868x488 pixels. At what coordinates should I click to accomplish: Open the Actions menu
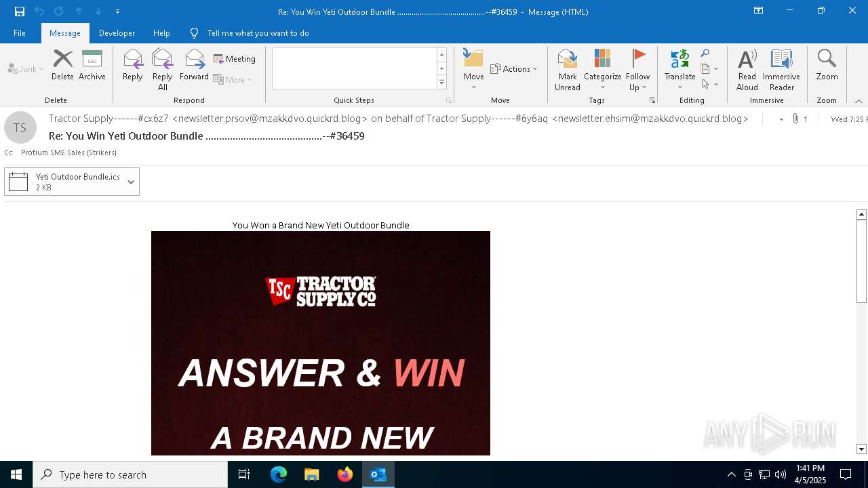click(x=513, y=68)
